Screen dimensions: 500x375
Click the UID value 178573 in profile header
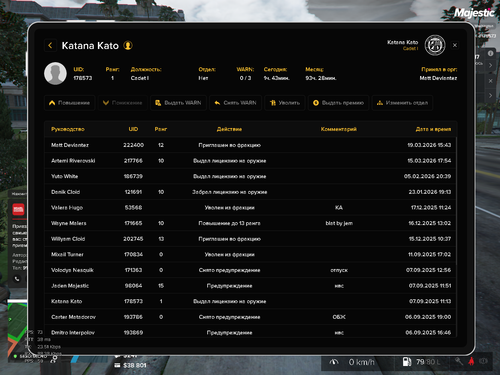tap(83, 78)
